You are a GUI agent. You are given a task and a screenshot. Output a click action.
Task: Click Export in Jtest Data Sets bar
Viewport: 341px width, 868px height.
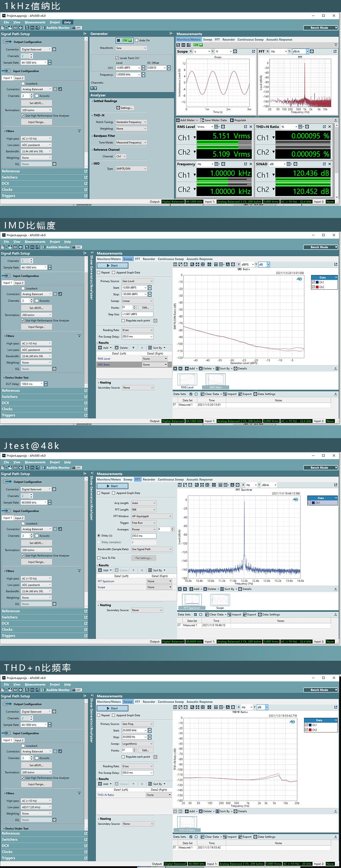[249, 614]
